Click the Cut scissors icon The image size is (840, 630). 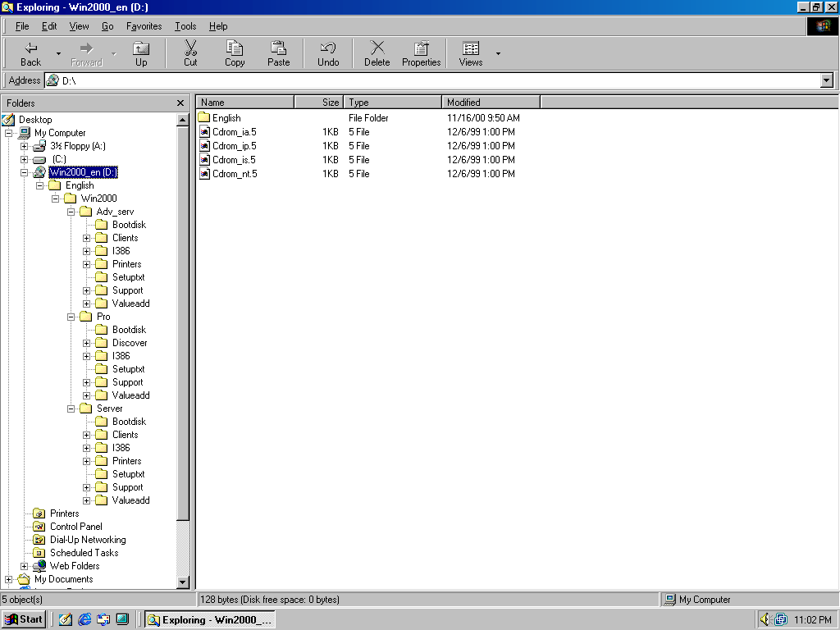tap(190, 48)
